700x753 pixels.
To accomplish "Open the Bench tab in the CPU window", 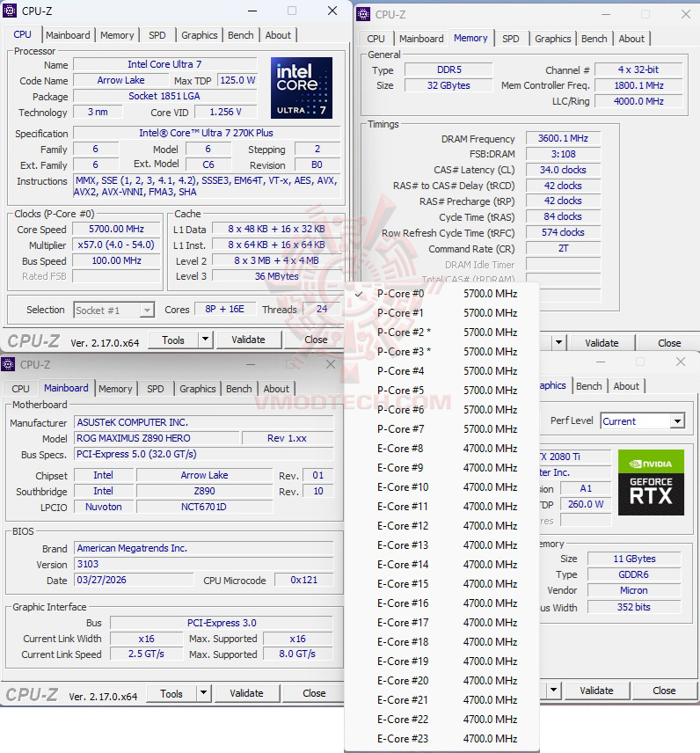I will pyautogui.click(x=241, y=35).
